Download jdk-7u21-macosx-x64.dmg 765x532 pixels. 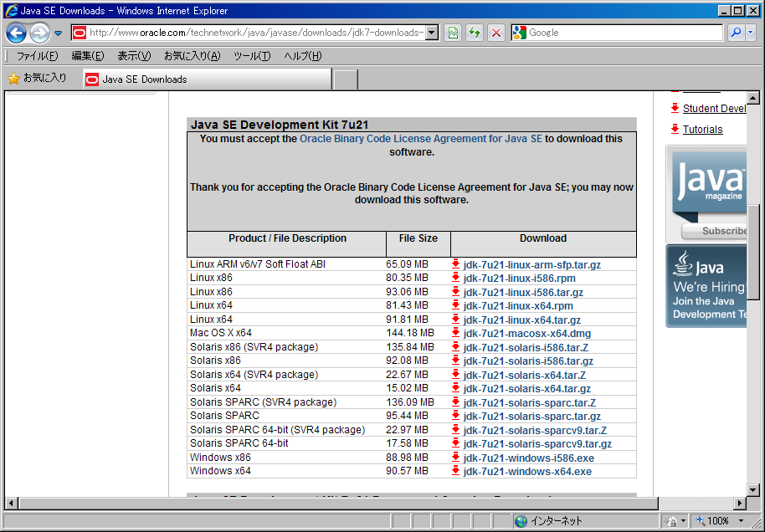pyautogui.click(x=527, y=334)
